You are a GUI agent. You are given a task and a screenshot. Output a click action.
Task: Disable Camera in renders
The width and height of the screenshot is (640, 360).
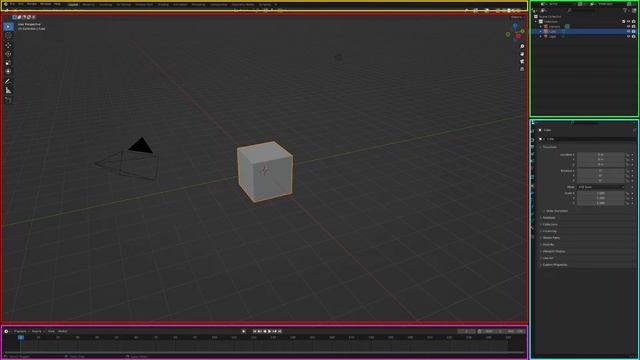pyautogui.click(x=633, y=26)
